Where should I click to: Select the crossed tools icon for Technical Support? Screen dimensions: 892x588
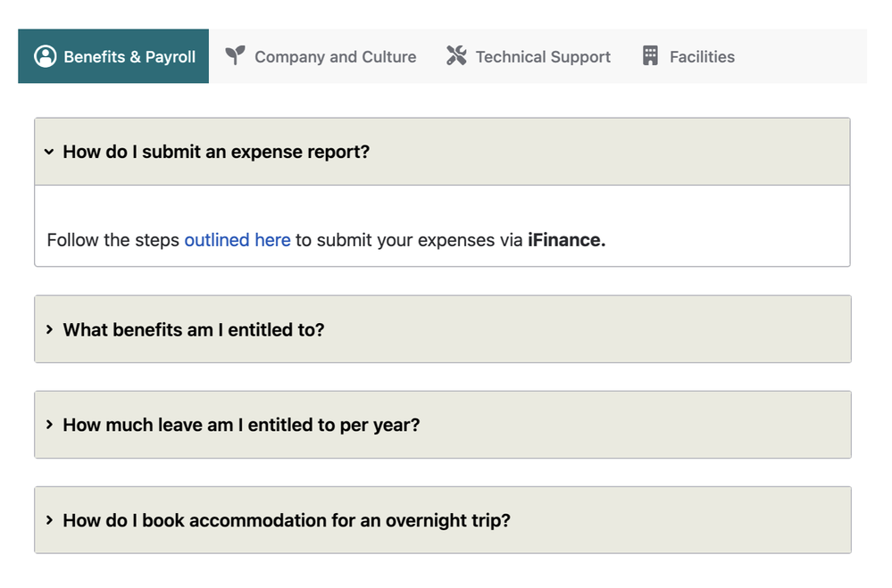point(456,55)
